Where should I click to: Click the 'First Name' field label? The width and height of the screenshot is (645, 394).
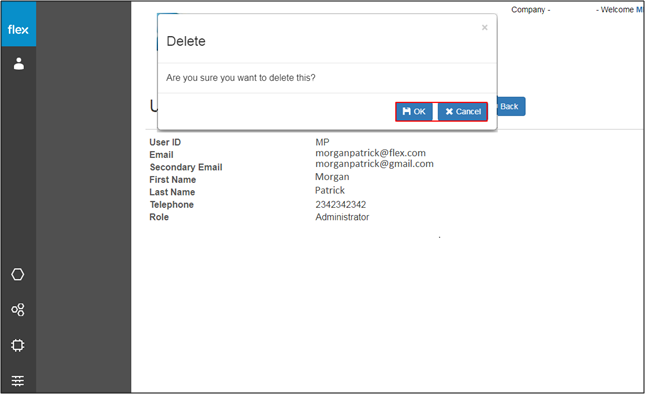[x=172, y=179]
